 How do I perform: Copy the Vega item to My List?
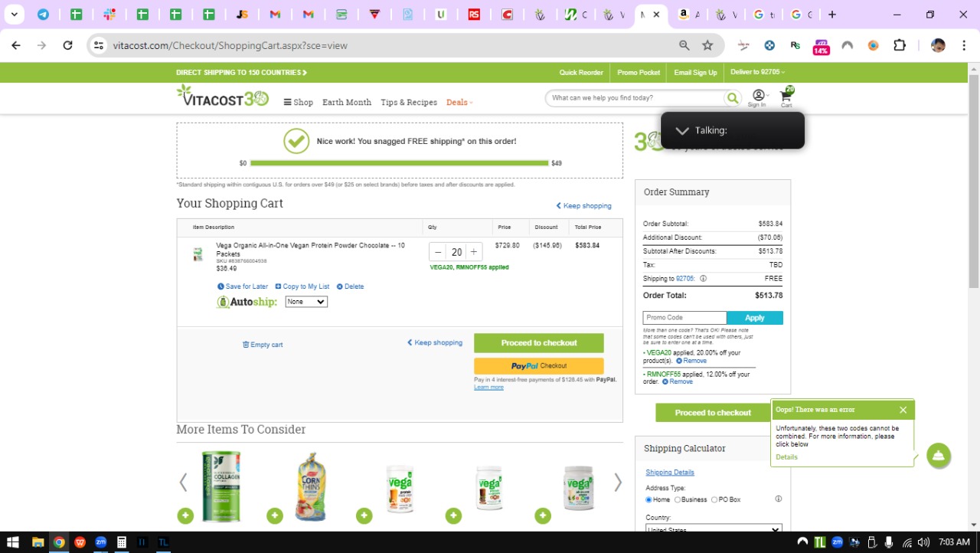click(302, 286)
